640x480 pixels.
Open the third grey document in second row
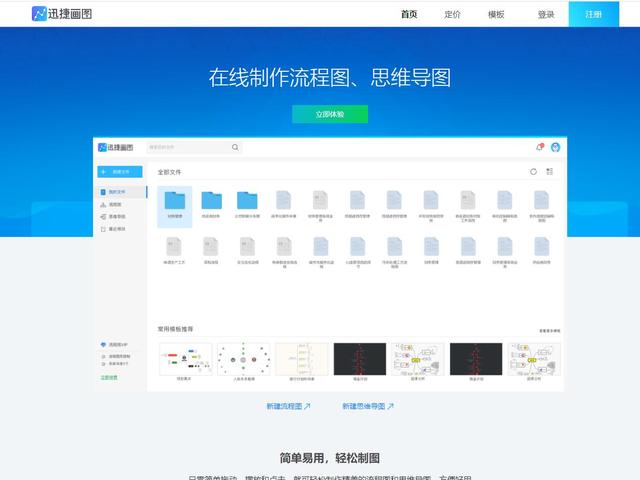[247, 247]
